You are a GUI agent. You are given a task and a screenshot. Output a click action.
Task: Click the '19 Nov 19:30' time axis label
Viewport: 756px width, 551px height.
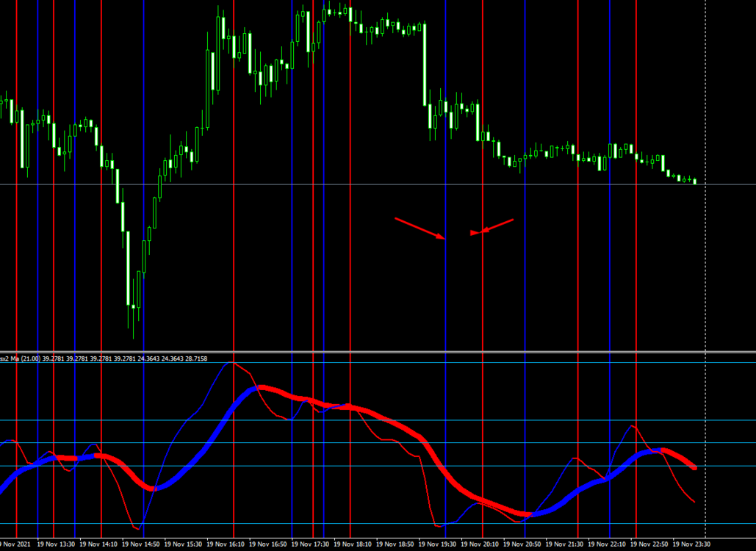point(437,544)
